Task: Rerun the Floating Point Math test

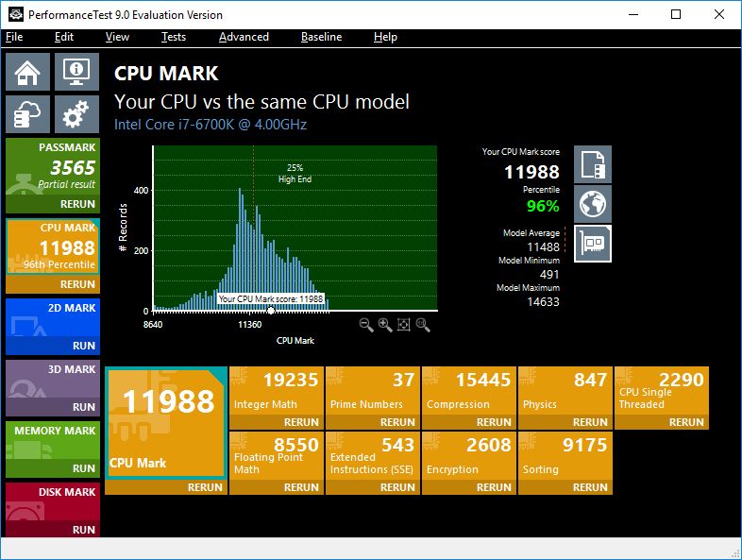Action: [277, 487]
